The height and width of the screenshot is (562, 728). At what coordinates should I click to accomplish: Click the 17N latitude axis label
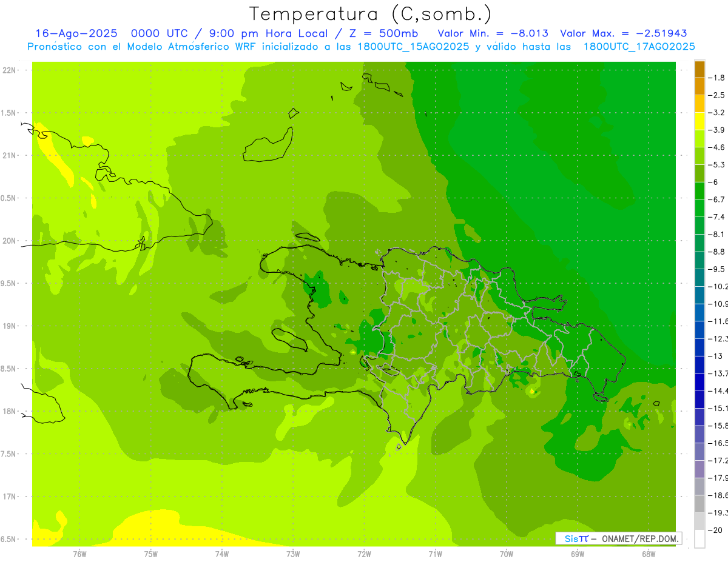tap(8, 497)
